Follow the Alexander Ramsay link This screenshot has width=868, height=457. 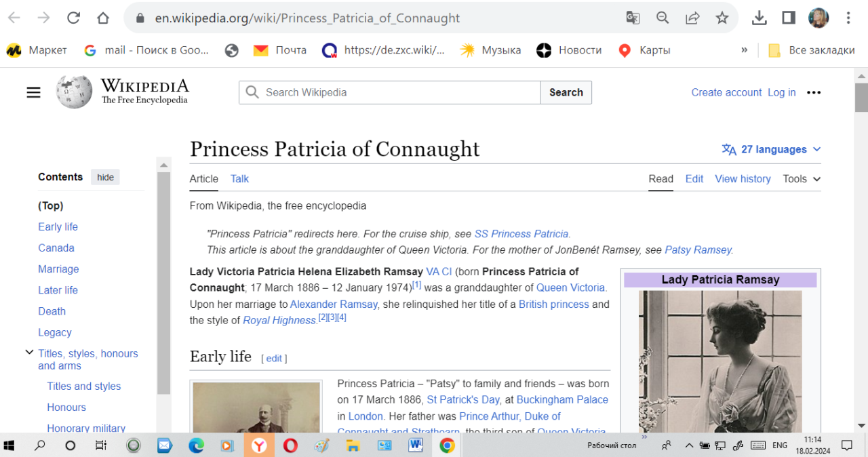coord(334,304)
